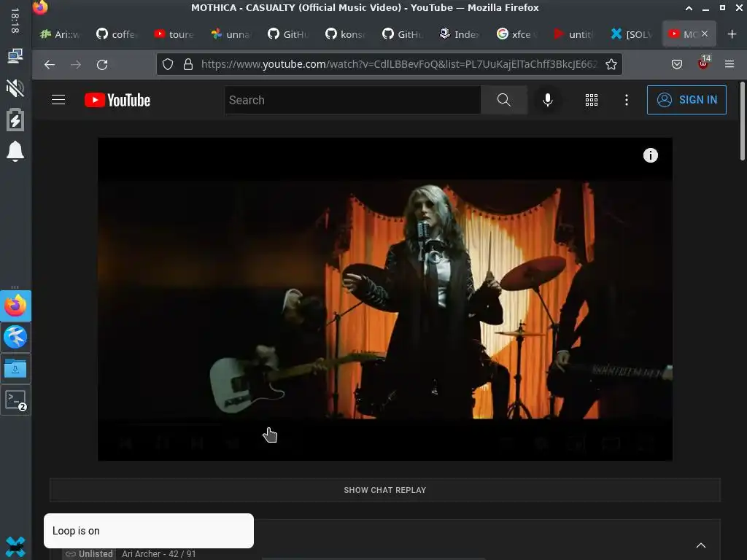This screenshot has width=747, height=560.
Task: Save page to Pocket
Action: click(676, 64)
